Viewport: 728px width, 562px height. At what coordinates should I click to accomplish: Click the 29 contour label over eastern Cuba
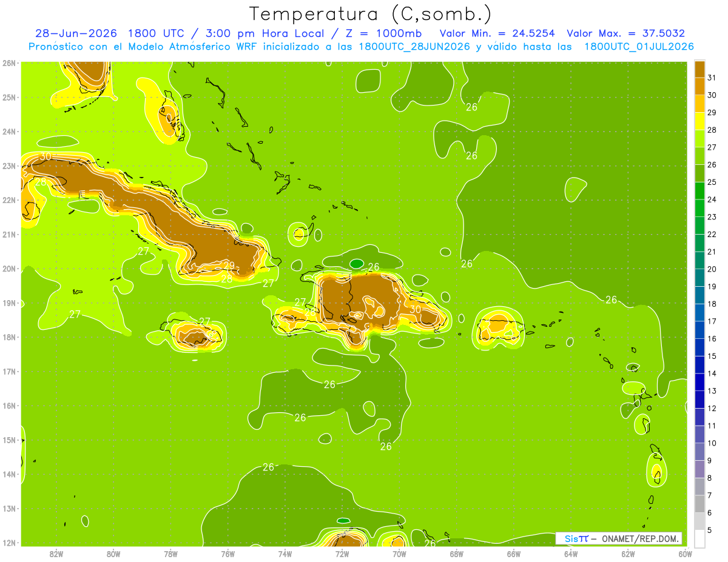point(229,266)
